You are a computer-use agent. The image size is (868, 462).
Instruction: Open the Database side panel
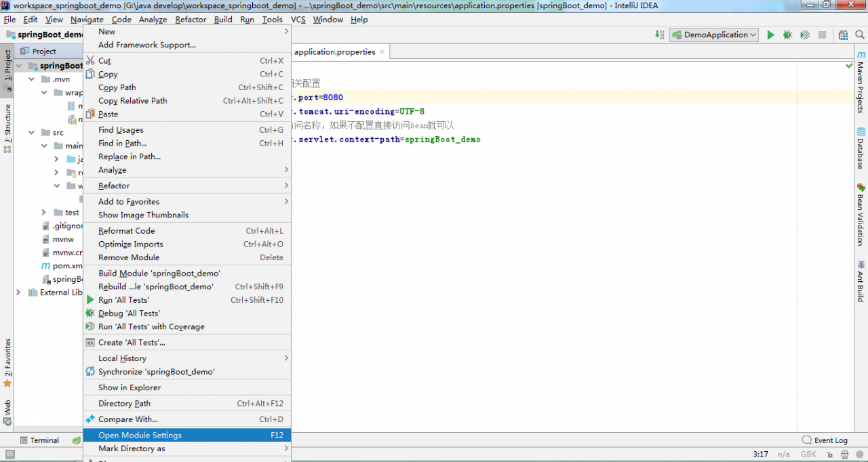click(861, 148)
